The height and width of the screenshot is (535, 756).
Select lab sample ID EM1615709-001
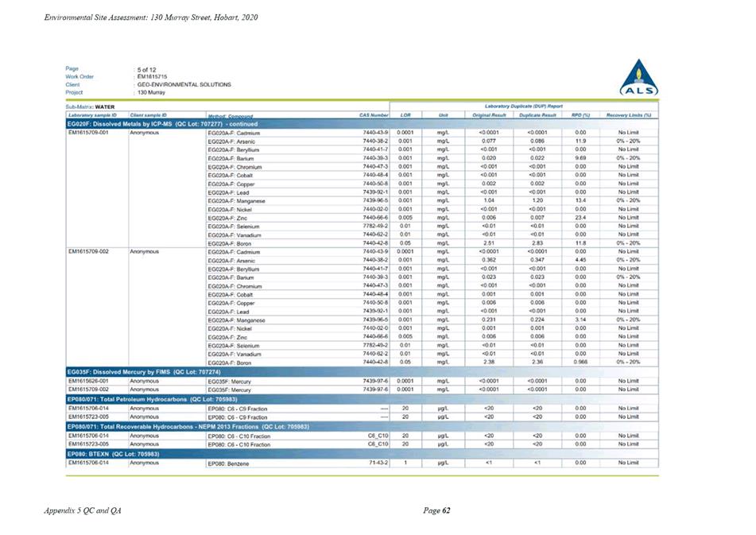88,133
